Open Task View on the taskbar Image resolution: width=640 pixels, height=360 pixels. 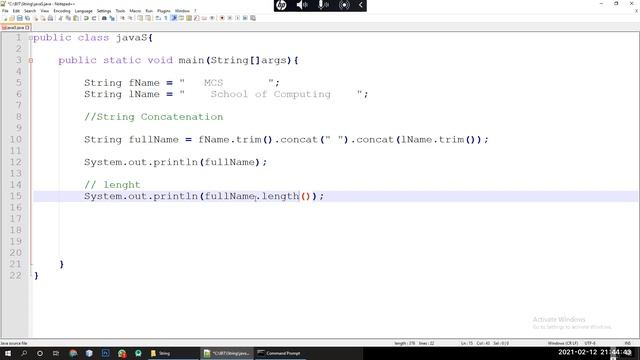pyautogui.click(x=56, y=353)
